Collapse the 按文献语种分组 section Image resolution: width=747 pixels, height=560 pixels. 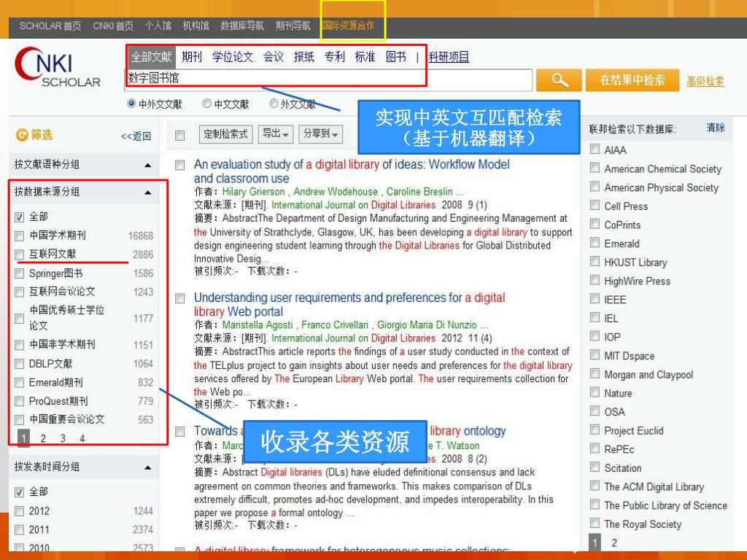[147, 166]
